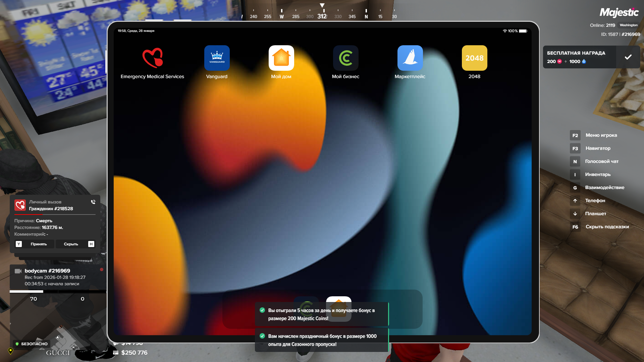Click the bodycam camera icon
Image resolution: width=644 pixels, height=362 pixels.
18,271
